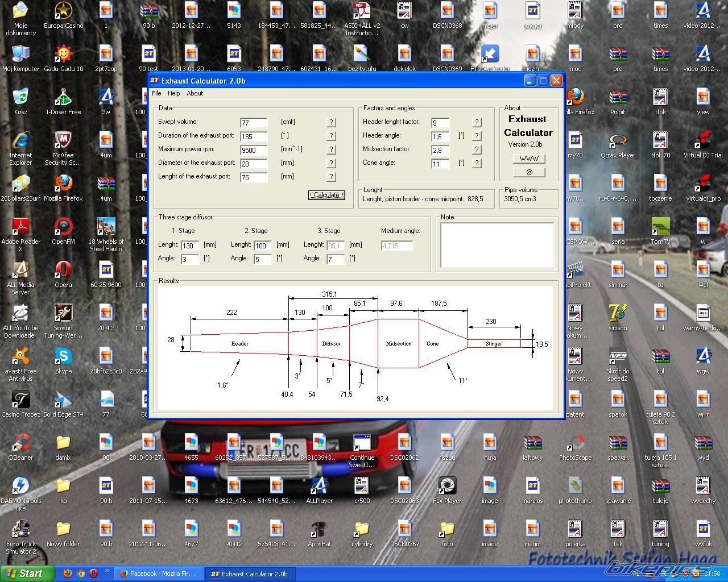The image size is (728, 582).
Task: Open the Solid Edge ST4 desktop icon
Action: (63, 400)
